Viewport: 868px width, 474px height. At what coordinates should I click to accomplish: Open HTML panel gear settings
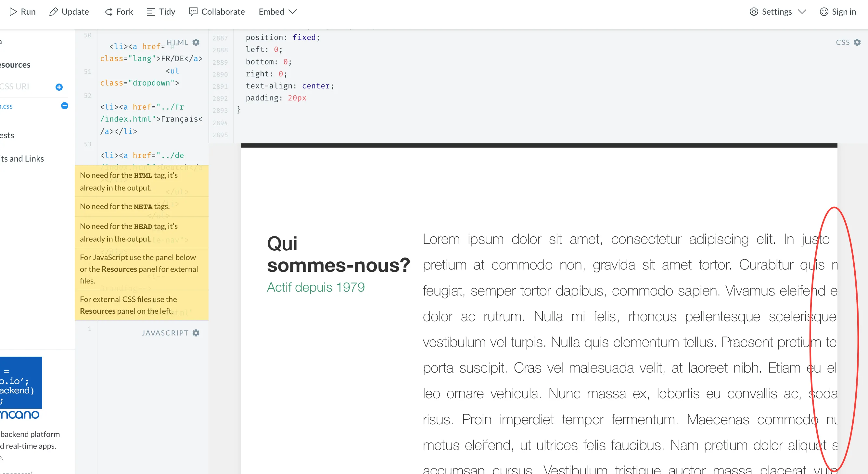(196, 42)
